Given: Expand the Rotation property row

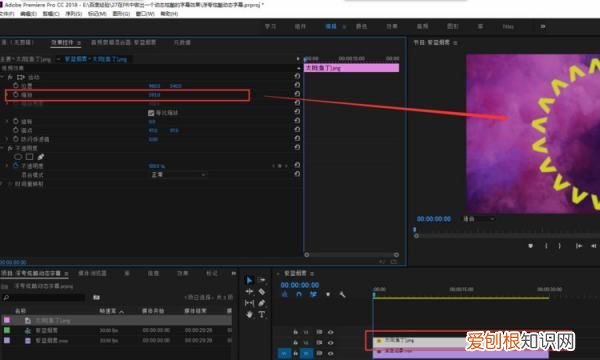Looking at the screenshot, I should 7,121.
